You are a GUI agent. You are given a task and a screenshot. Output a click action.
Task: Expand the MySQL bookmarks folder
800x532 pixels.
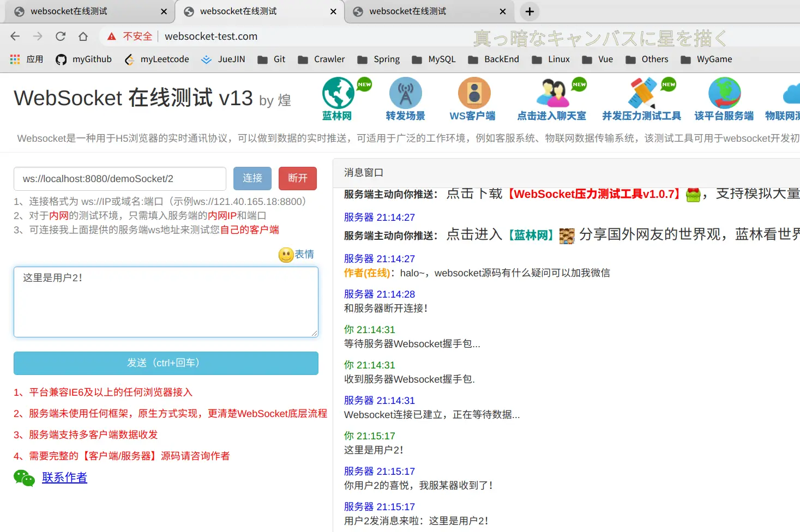coord(434,59)
